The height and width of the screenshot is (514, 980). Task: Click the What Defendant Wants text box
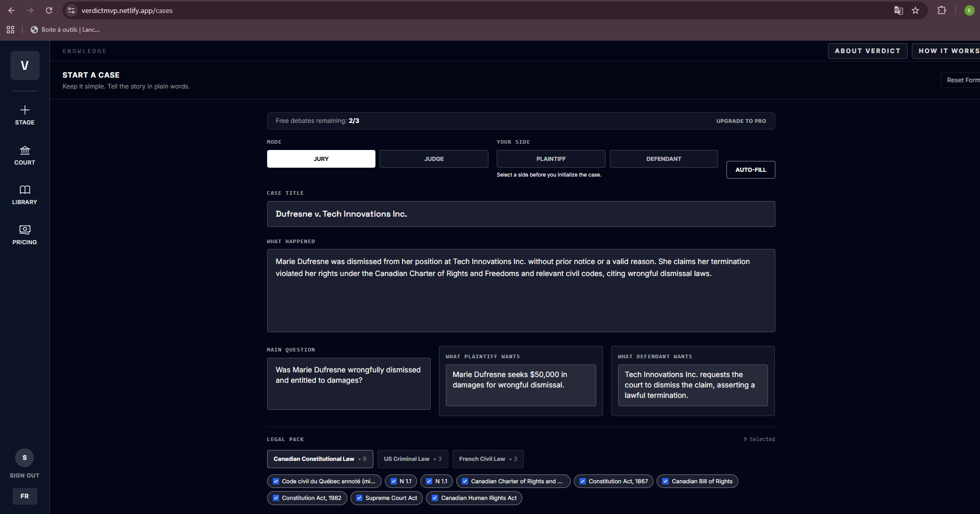click(x=693, y=385)
